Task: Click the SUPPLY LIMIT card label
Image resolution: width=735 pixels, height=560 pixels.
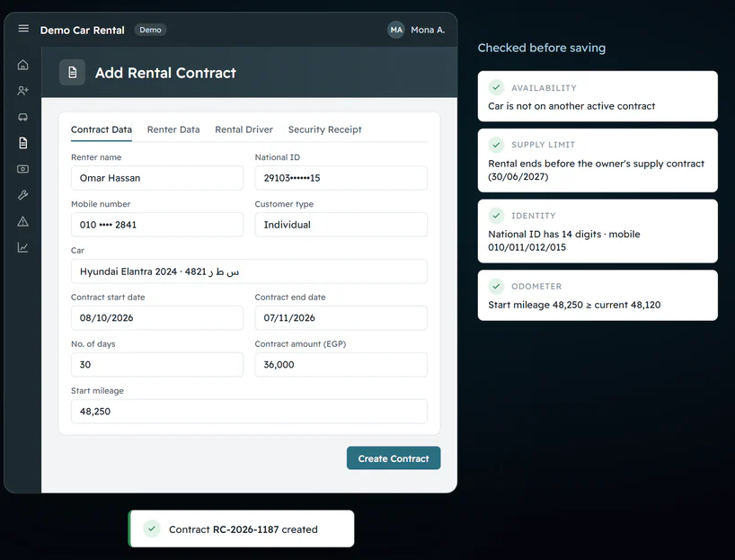Action: [x=543, y=145]
